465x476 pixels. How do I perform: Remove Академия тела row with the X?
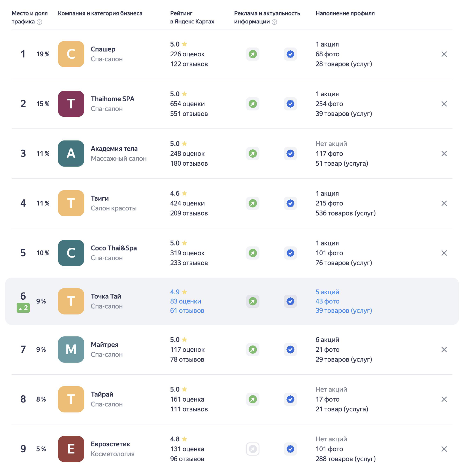point(444,154)
